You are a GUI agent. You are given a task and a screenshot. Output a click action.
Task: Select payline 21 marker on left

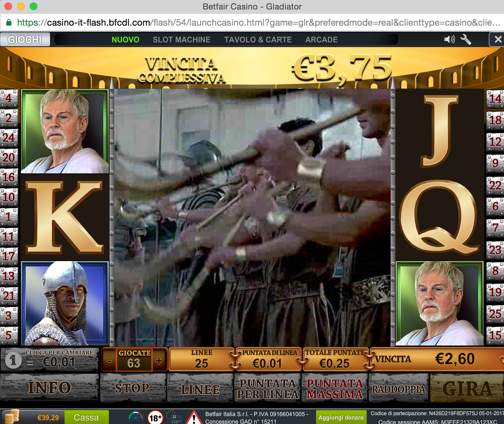point(9,296)
